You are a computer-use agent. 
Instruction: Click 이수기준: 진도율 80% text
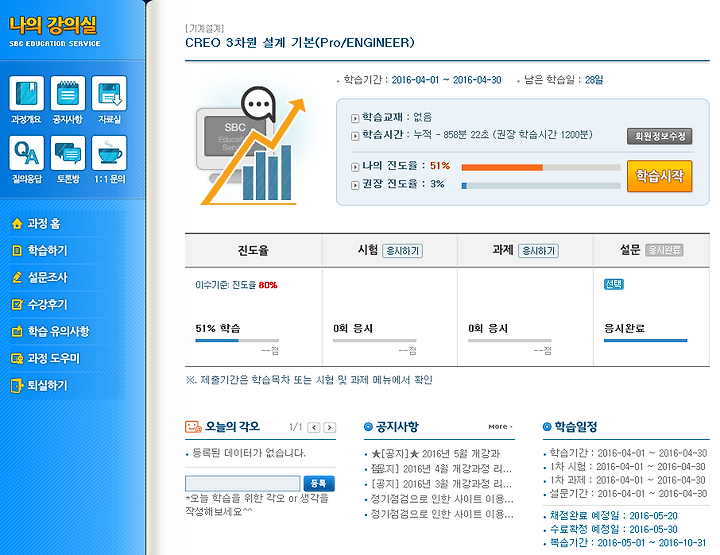tap(236, 285)
